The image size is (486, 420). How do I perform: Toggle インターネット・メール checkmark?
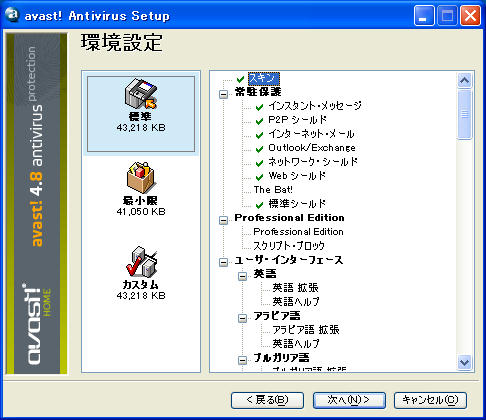pos(259,135)
